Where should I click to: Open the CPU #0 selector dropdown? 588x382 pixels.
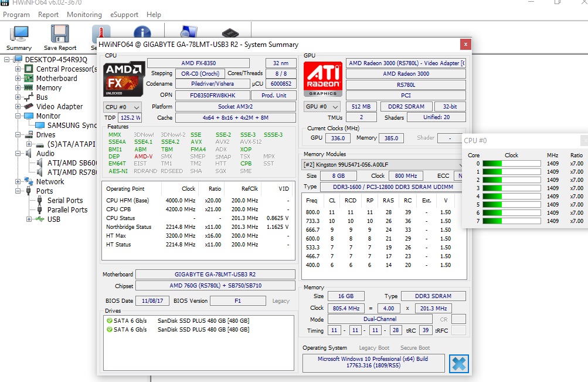point(123,107)
